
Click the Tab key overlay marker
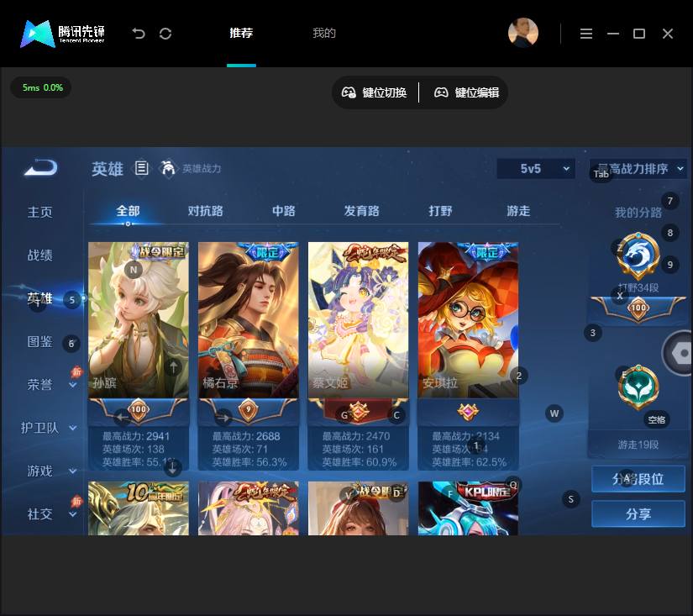(x=601, y=174)
